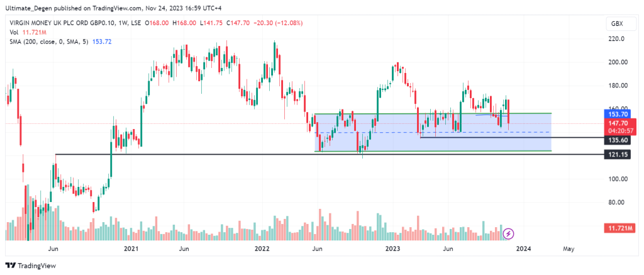
Task: Click the May label on time axis
Action: pos(568,249)
